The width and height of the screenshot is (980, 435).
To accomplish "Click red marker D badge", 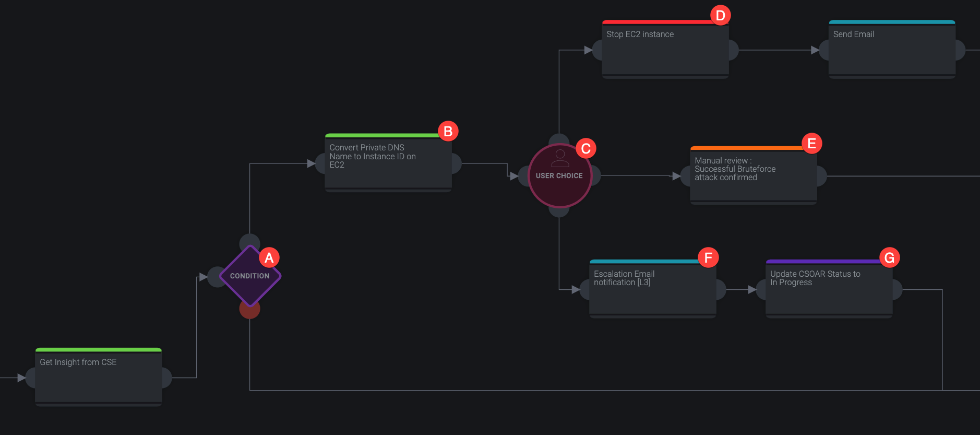I will (720, 16).
